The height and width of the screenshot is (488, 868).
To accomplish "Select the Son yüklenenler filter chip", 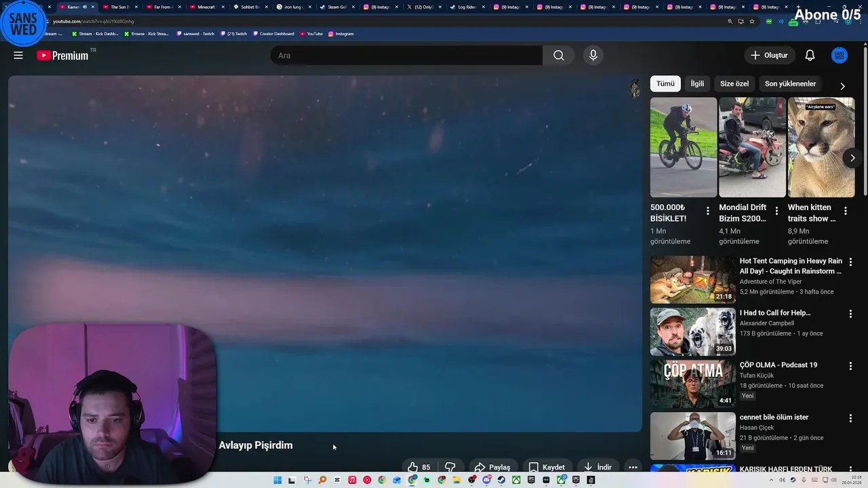I will coord(790,83).
